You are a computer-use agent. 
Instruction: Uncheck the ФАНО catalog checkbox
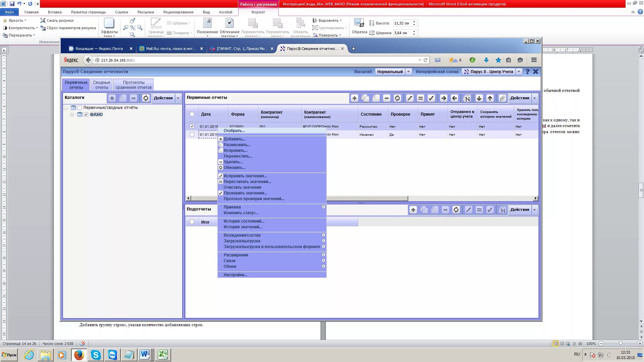(x=86, y=115)
